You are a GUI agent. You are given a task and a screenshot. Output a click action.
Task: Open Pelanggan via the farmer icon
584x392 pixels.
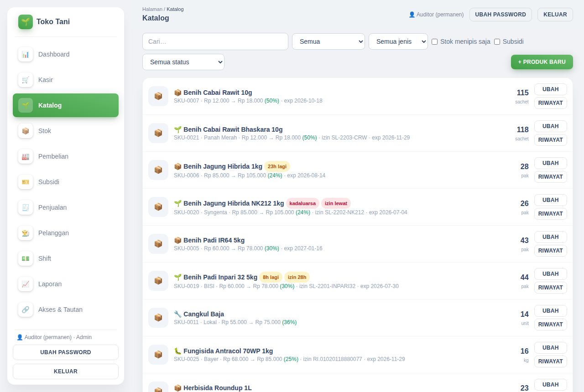26,233
